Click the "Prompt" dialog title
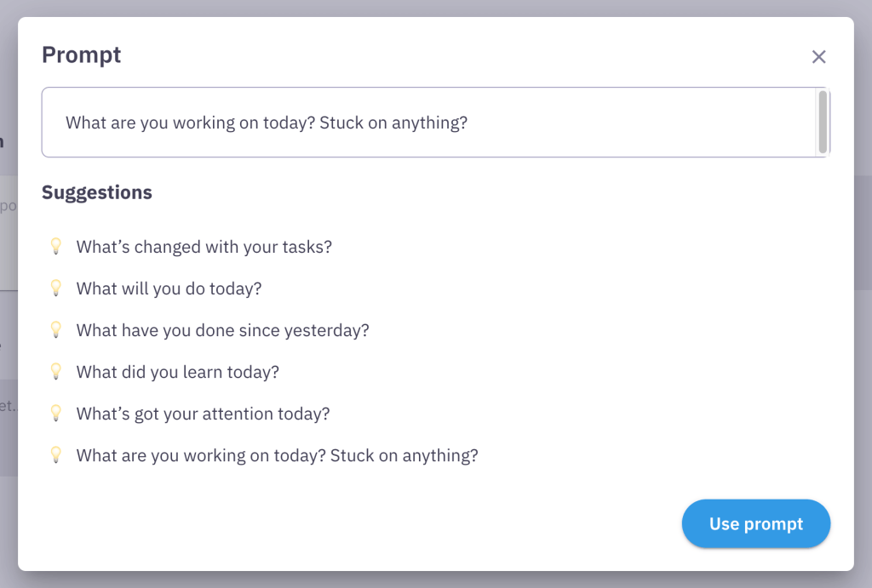 (82, 55)
